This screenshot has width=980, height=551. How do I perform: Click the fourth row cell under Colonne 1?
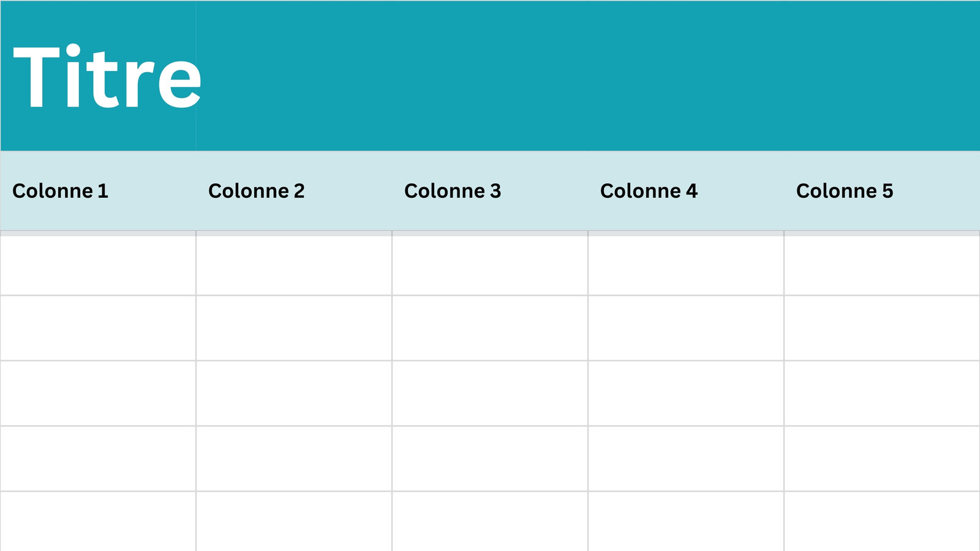98,459
